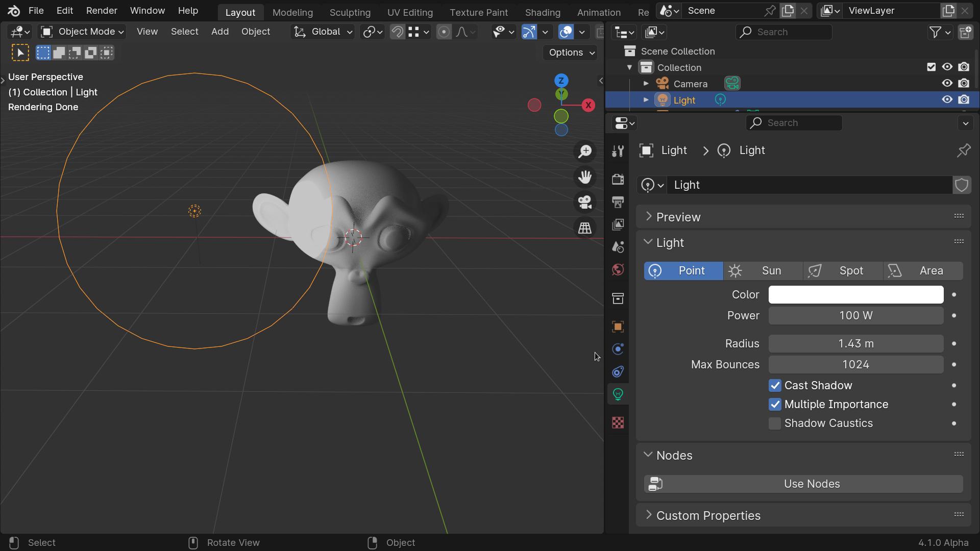Click the X axis on navigation gizmo
The height and width of the screenshot is (551, 980).
589,105
